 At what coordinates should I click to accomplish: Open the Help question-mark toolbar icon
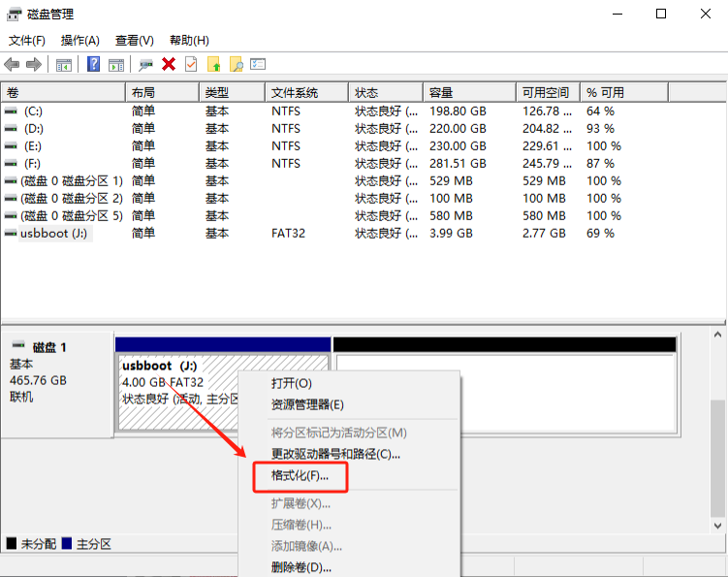[x=93, y=64]
